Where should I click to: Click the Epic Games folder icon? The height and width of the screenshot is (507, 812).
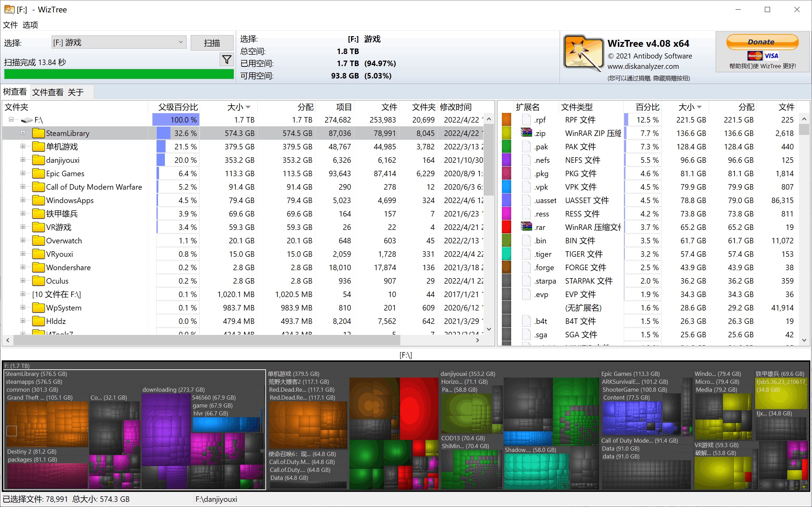click(x=38, y=173)
